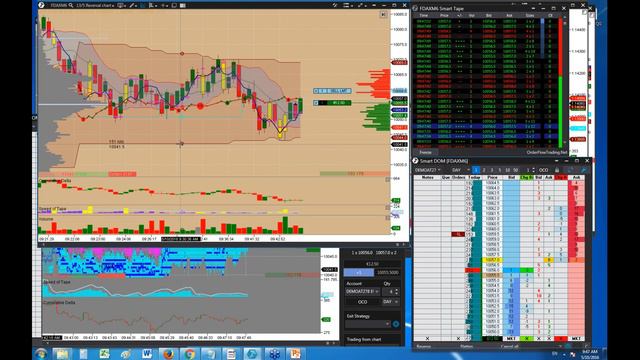Select quantity preset 10 in Smart DOM
This screenshot has height=360, width=640.
(x=508, y=170)
